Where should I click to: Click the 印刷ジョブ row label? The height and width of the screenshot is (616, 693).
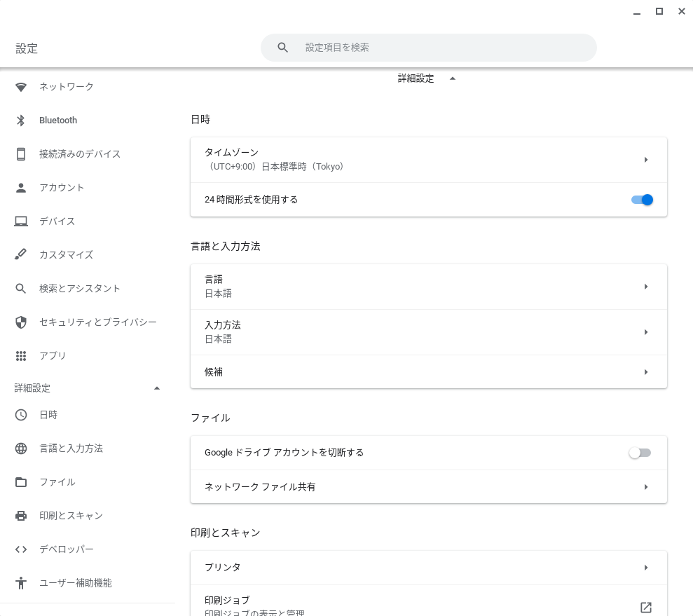[227, 600]
